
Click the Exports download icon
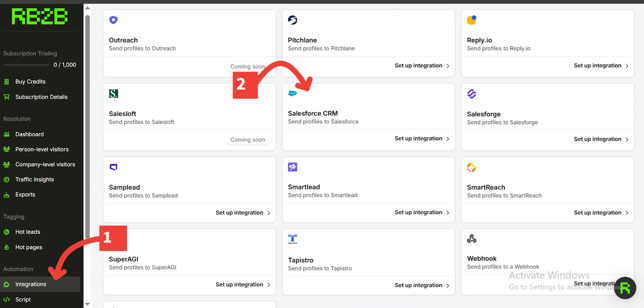coord(6,195)
